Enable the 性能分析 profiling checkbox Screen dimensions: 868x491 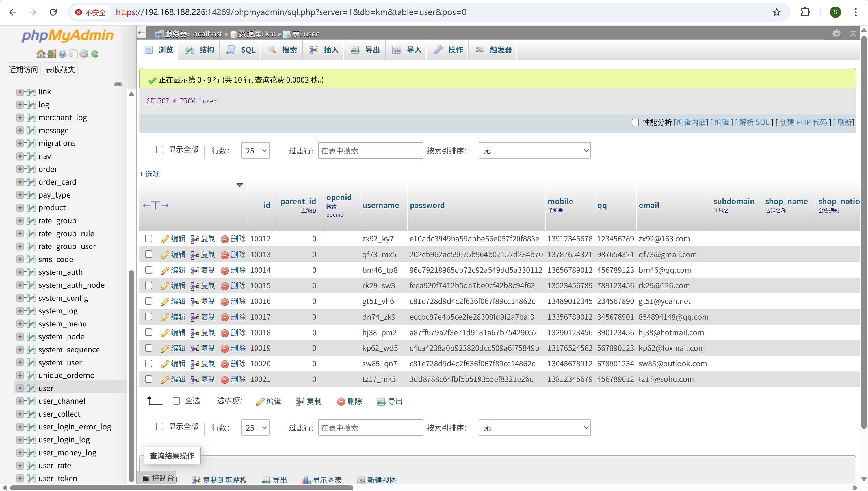(x=635, y=122)
